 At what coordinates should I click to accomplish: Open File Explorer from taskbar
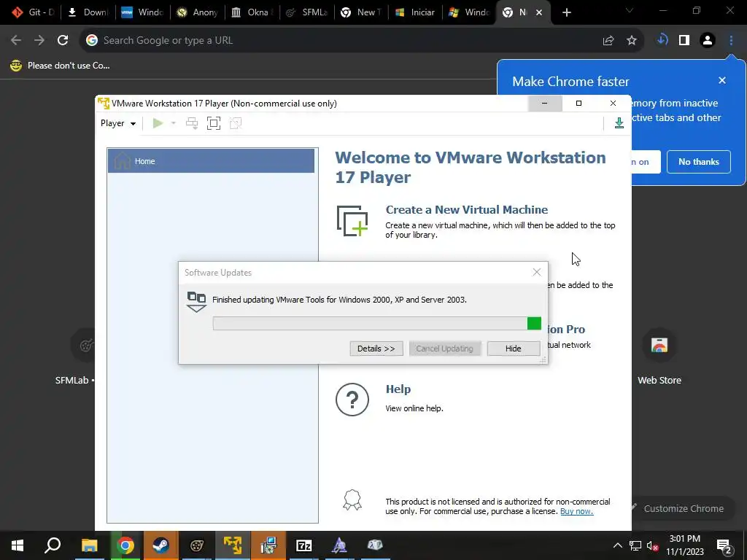coord(89,545)
